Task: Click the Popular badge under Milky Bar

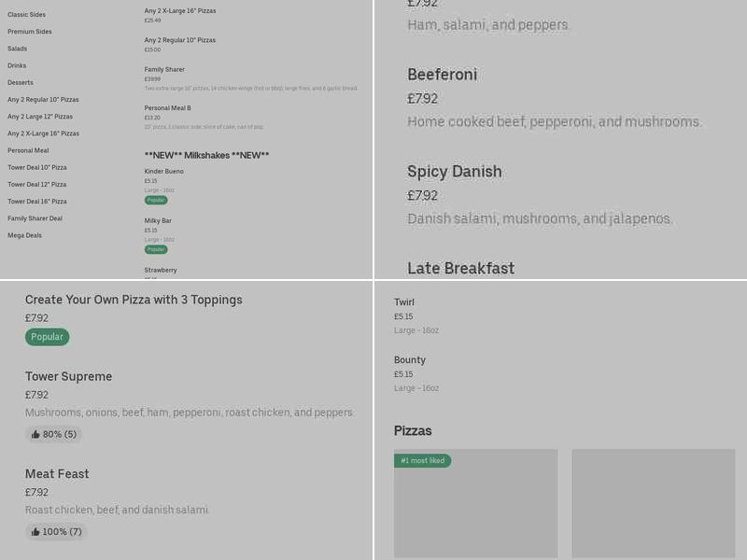Action: pos(156,249)
